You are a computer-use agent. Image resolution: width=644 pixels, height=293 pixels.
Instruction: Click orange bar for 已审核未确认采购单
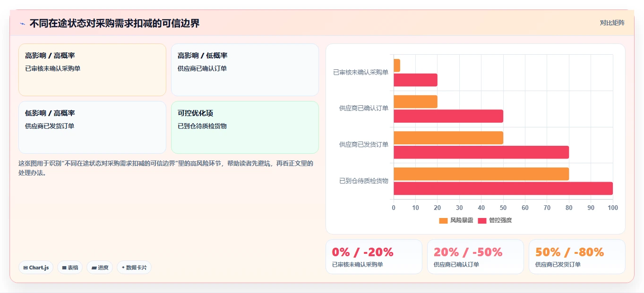point(397,66)
